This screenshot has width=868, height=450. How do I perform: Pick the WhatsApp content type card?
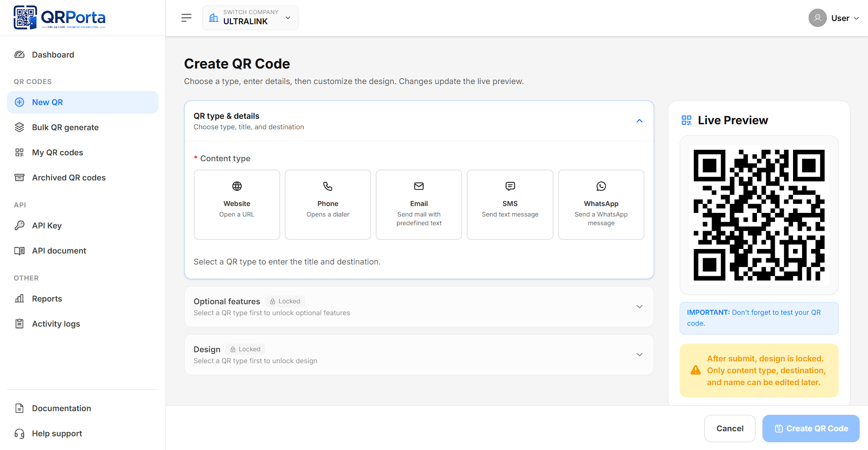(x=601, y=205)
